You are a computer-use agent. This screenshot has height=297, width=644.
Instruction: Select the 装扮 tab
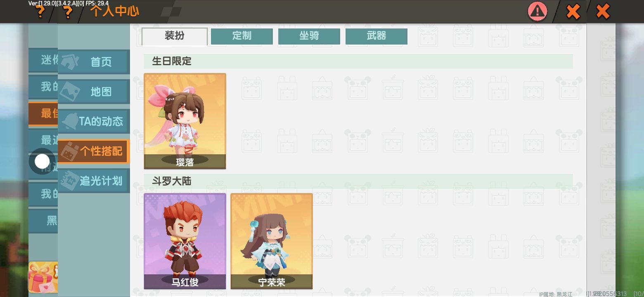(175, 36)
